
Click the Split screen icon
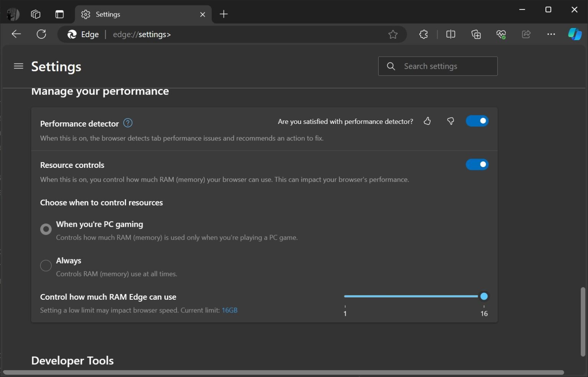[450, 34]
